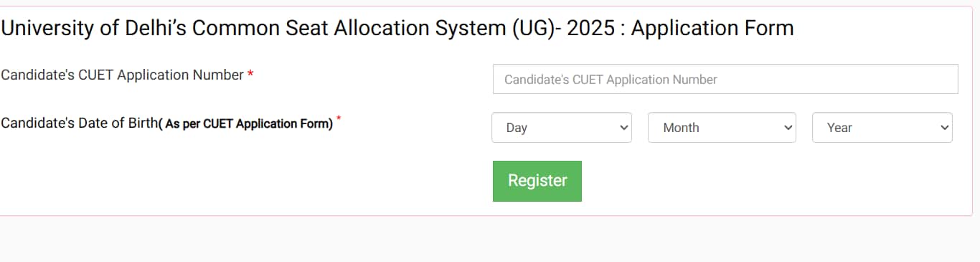Click the "As per CUET Application Form" note
The width and height of the screenshot is (980, 262).
[x=249, y=123]
